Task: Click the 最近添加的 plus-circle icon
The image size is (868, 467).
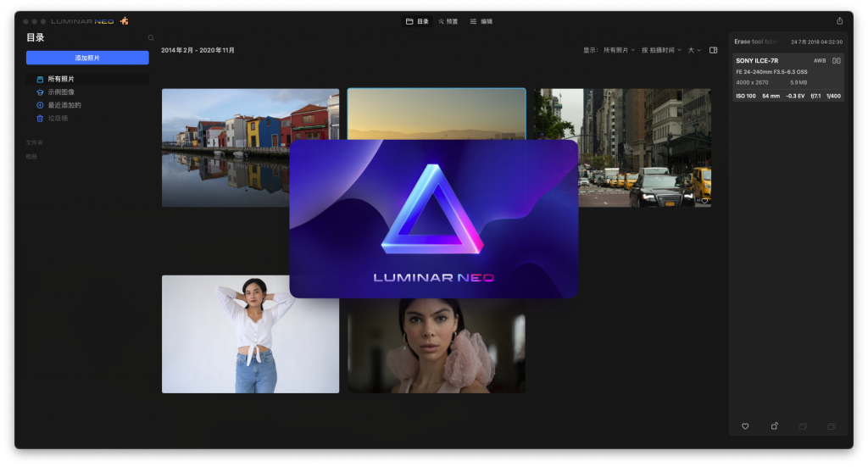Action: pyautogui.click(x=40, y=105)
